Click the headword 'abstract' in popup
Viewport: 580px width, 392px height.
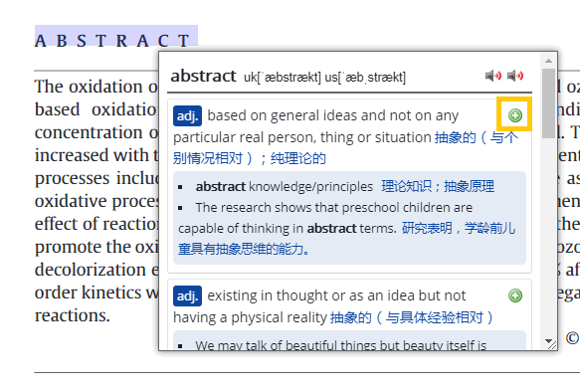203,77
